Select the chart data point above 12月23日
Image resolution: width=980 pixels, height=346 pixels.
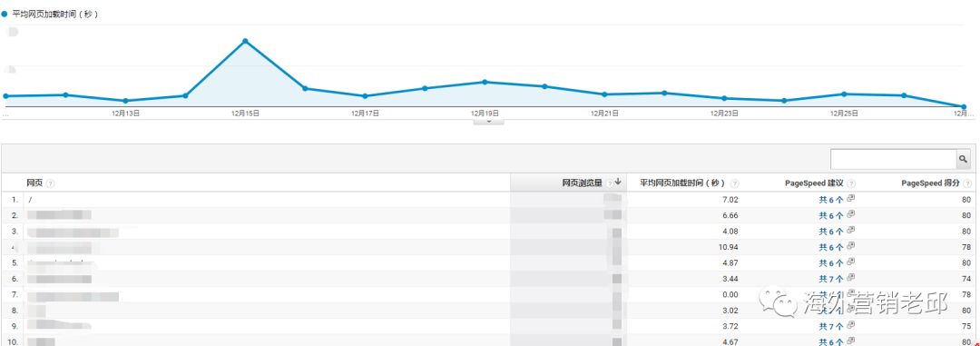coord(724,98)
